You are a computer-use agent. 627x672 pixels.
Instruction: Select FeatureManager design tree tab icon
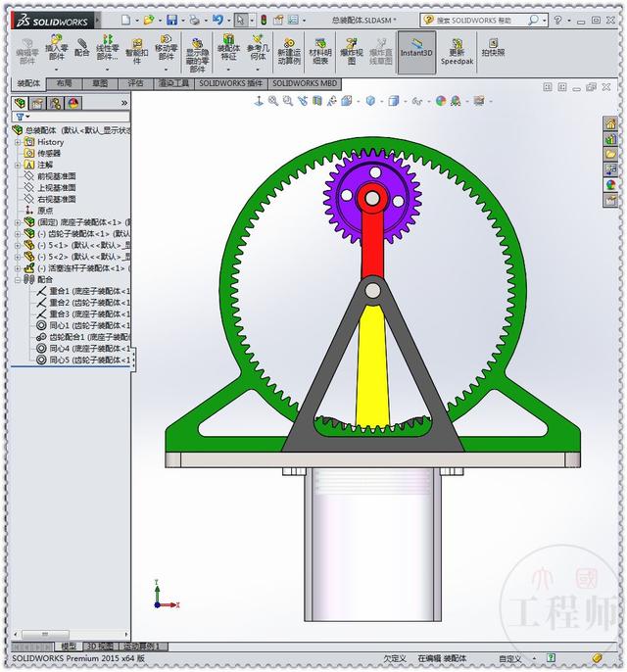click(20, 103)
